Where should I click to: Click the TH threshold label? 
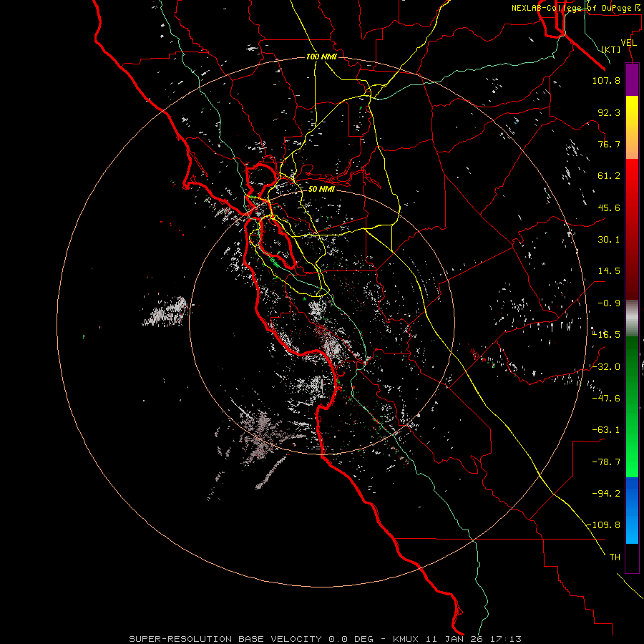[x=615, y=557]
